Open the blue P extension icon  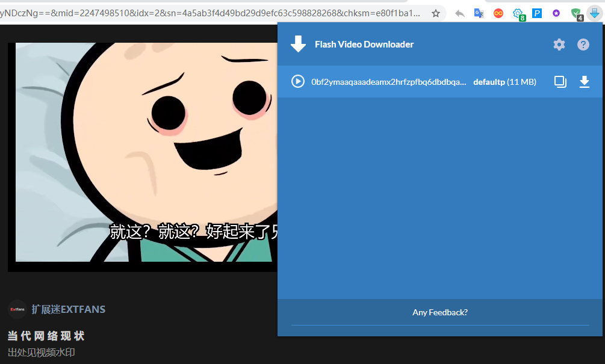(537, 13)
